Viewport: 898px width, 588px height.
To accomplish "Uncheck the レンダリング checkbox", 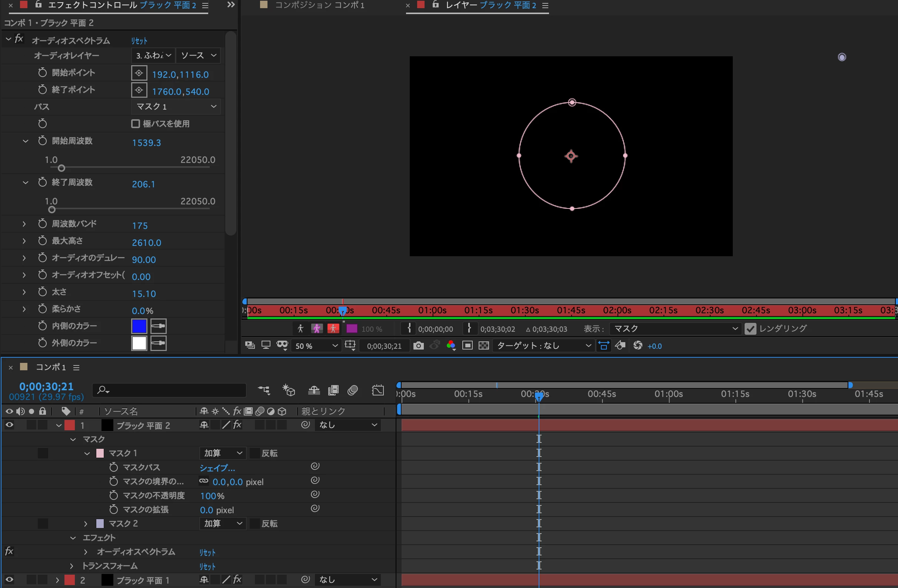I will (750, 329).
